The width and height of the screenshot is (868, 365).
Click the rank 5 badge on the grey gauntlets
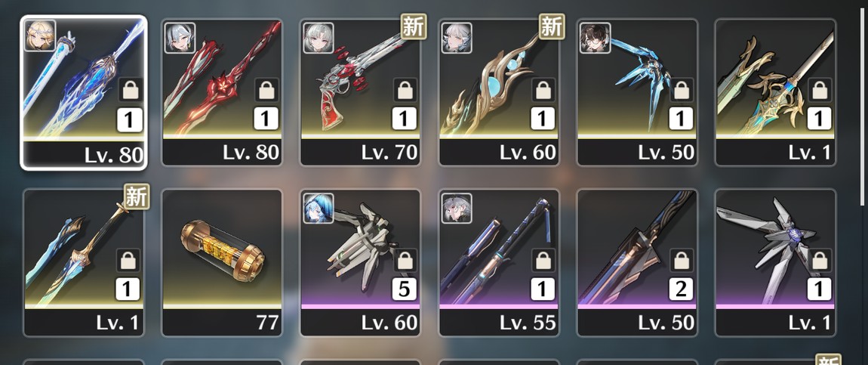pos(405,289)
